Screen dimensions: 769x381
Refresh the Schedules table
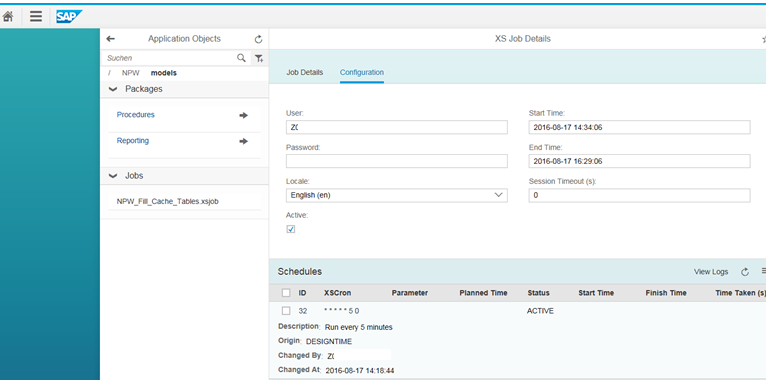point(745,272)
